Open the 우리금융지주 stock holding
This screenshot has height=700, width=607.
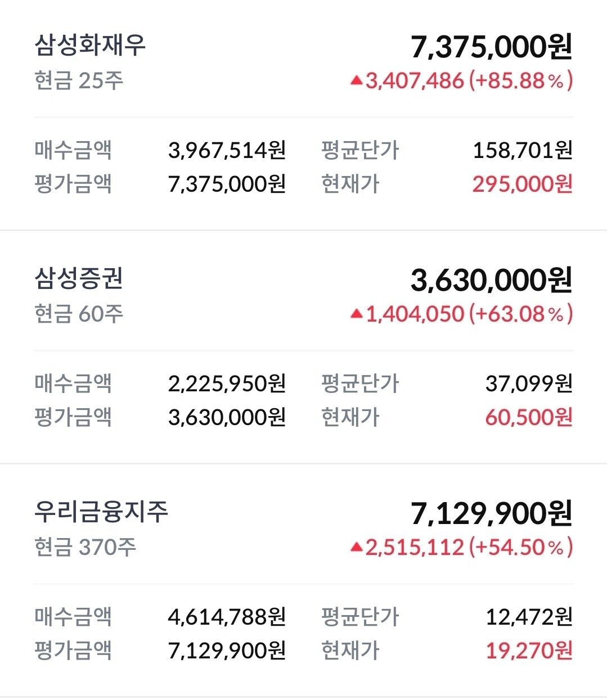[101, 512]
